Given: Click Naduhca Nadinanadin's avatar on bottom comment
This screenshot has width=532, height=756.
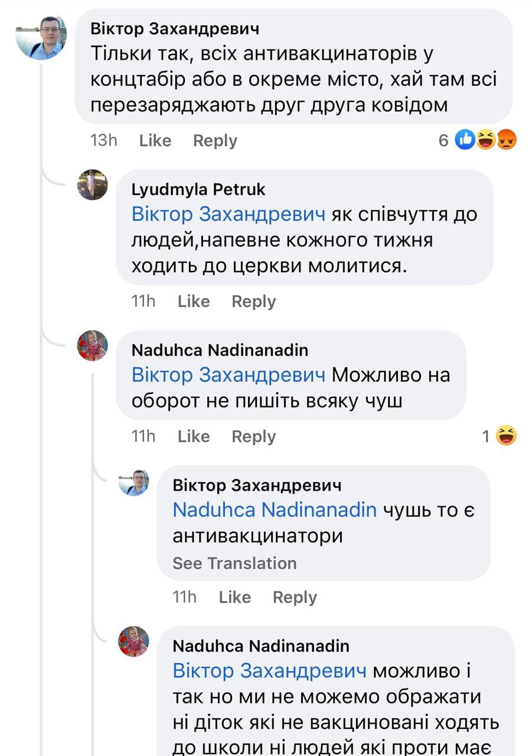Looking at the screenshot, I should [x=134, y=642].
